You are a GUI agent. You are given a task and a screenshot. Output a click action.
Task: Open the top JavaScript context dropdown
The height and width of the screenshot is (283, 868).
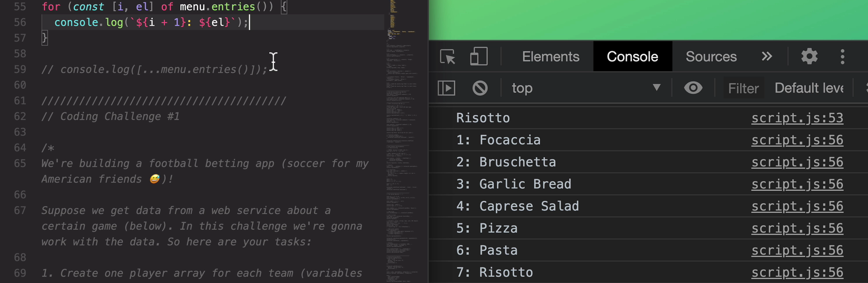pos(586,88)
